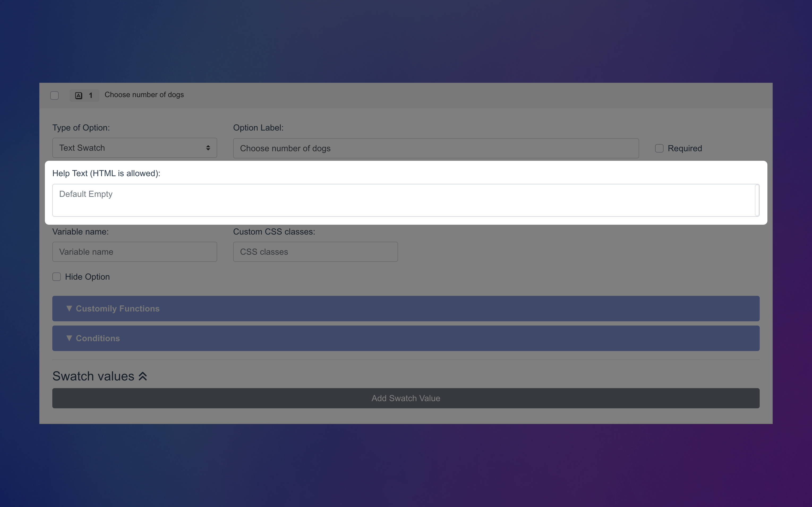The height and width of the screenshot is (507, 812).
Task: Click the Type of Option select arrows
Action: tap(208, 148)
